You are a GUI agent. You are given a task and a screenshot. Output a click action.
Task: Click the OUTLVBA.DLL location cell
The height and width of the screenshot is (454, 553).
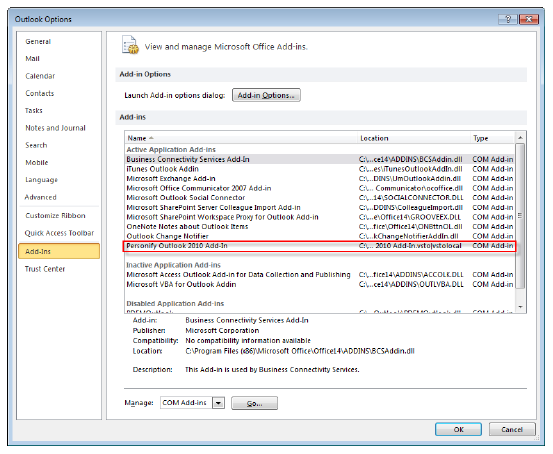(411, 284)
